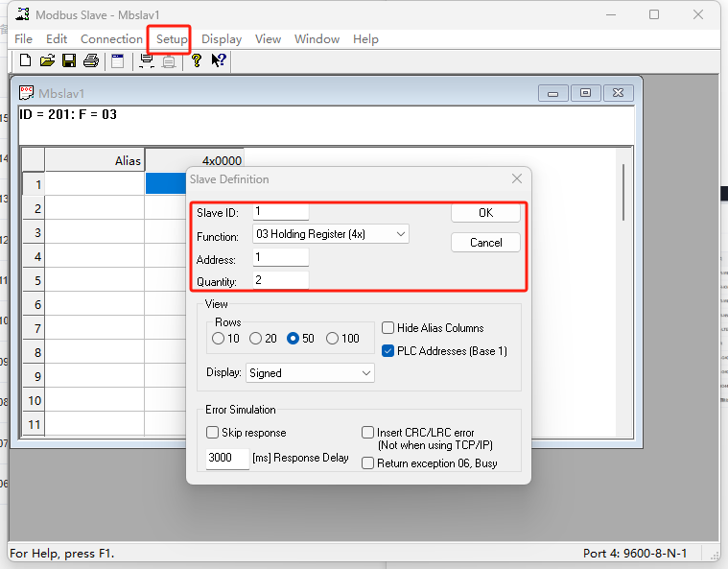Open the Function dropdown list
This screenshot has height=569, width=728.
[330, 234]
